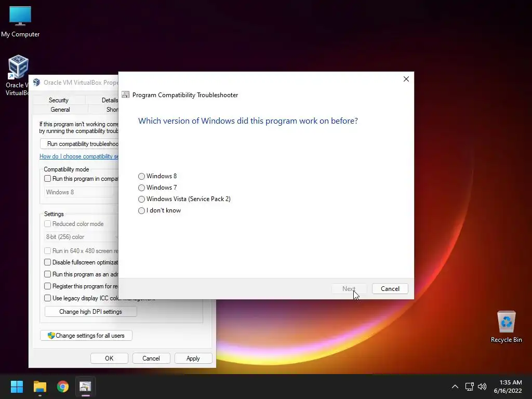Enable Register this program for restart
The height and width of the screenshot is (399, 532).
[x=47, y=286]
